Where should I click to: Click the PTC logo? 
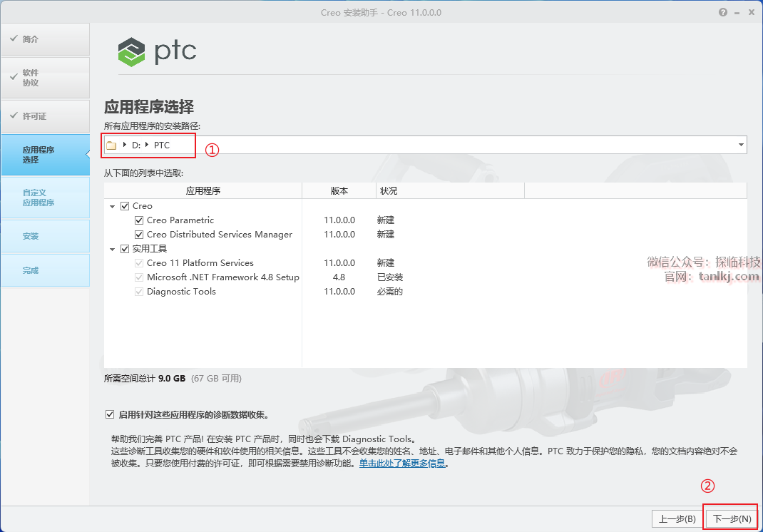coord(157,51)
